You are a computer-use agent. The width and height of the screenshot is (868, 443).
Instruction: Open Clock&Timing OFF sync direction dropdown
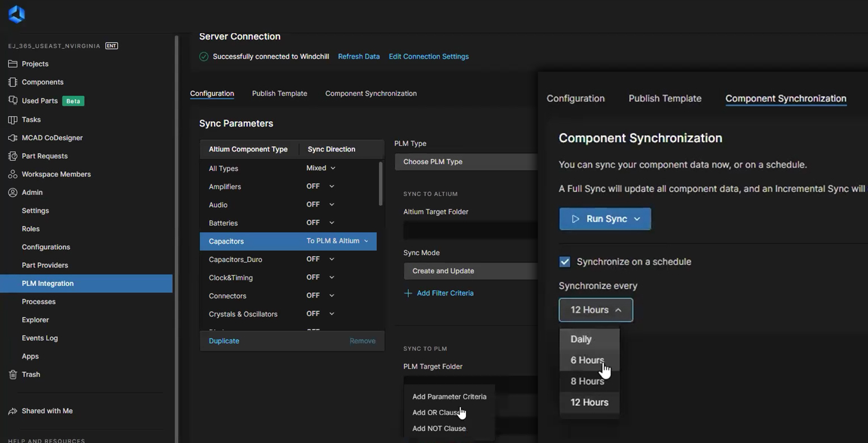coord(320,277)
